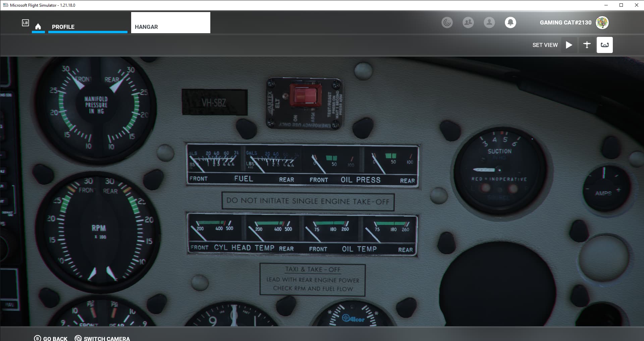Screen dimensions: 644x341
Task: Open the spiral activity icon in the header
Action: point(447,22)
